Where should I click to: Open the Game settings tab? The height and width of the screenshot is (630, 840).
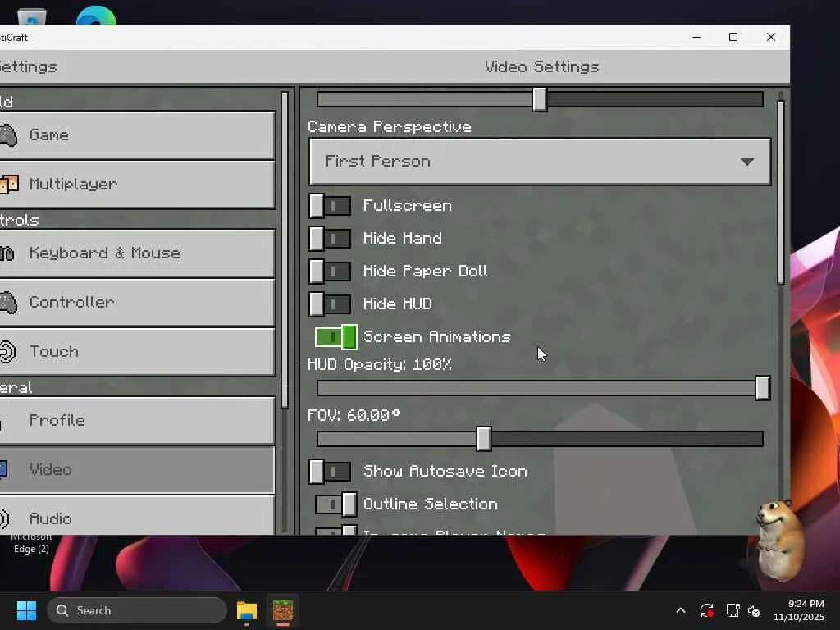tap(137, 135)
